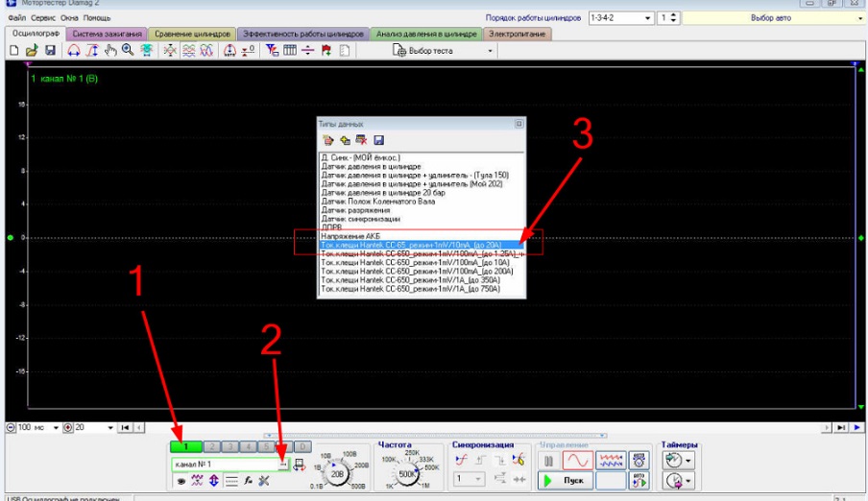Click the fx function icon under channel
Screen dimensions: 868x501
pyautogui.click(x=248, y=481)
